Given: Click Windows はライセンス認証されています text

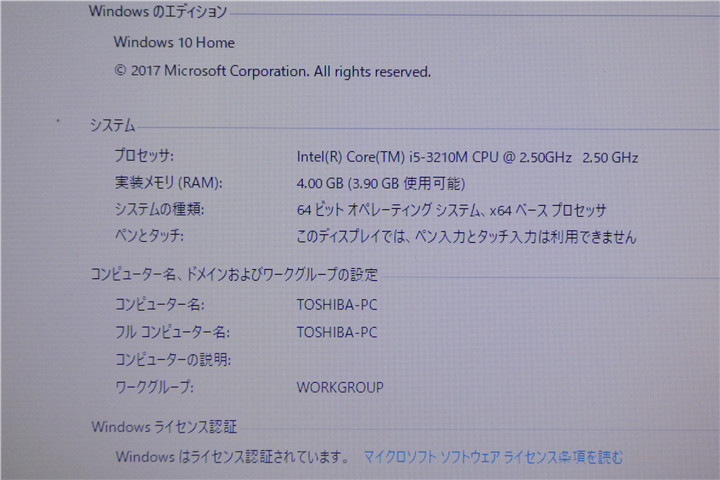Looking at the screenshot, I should pyautogui.click(x=232, y=457).
